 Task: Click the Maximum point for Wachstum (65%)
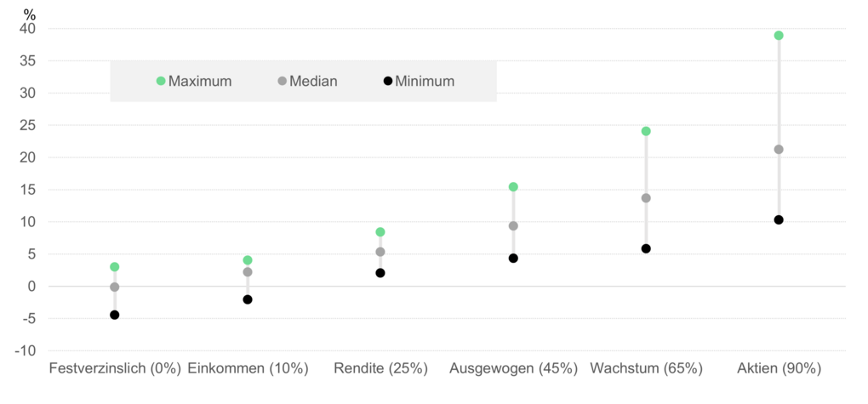tap(646, 131)
